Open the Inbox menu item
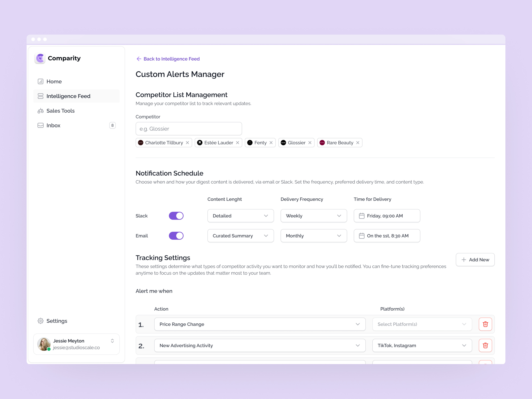This screenshot has width=532, height=399. [x=53, y=125]
